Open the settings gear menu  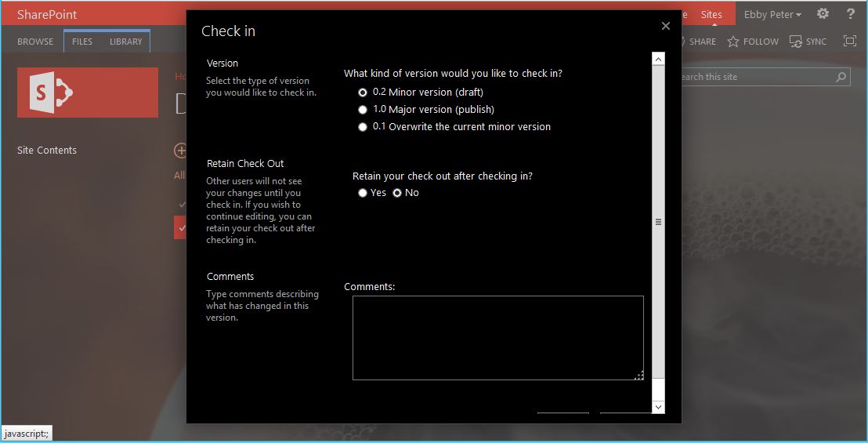(823, 14)
